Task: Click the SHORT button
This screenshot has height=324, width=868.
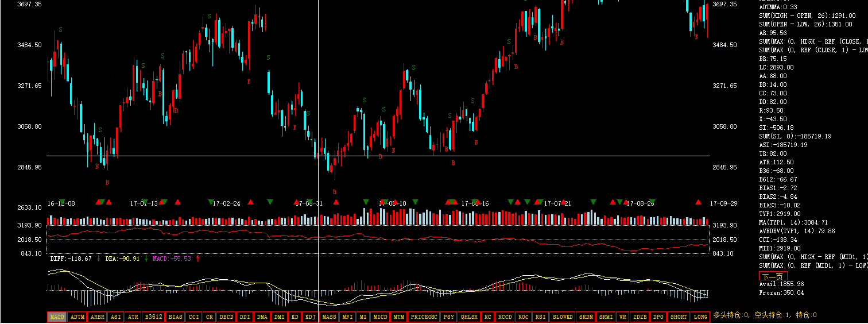Action: [679, 317]
